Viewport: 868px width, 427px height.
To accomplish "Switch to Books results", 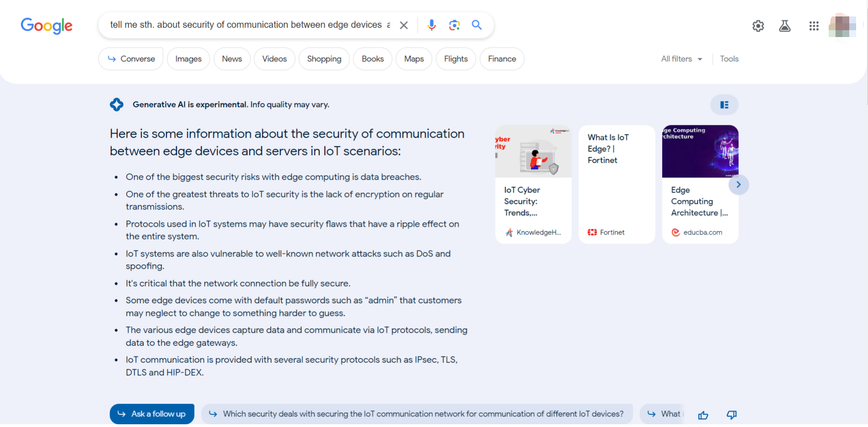I will pyautogui.click(x=372, y=59).
